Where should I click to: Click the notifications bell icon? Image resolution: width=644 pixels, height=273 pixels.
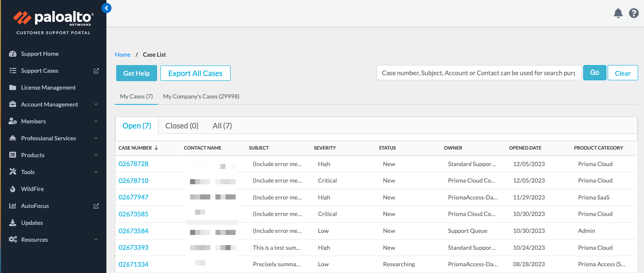(x=618, y=13)
